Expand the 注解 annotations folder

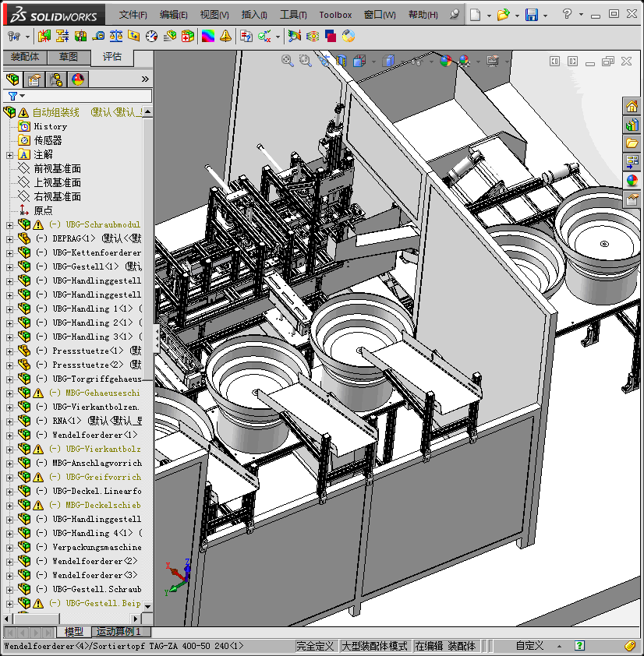pos(9,154)
